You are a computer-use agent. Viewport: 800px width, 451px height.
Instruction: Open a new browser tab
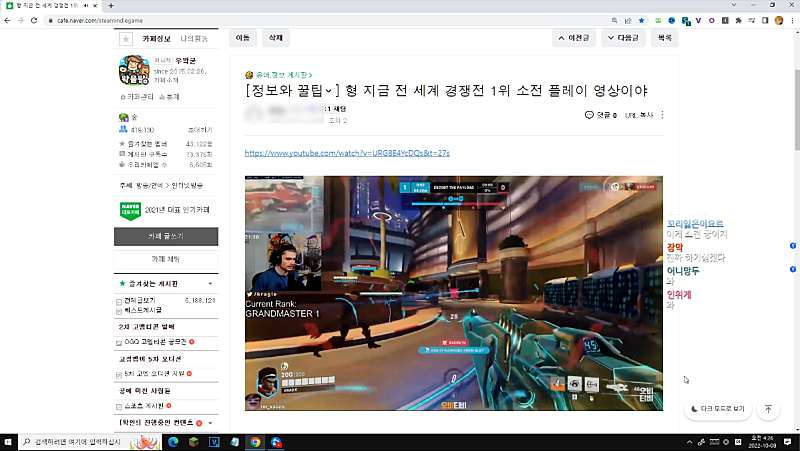pyautogui.click(x=111, y=6)
